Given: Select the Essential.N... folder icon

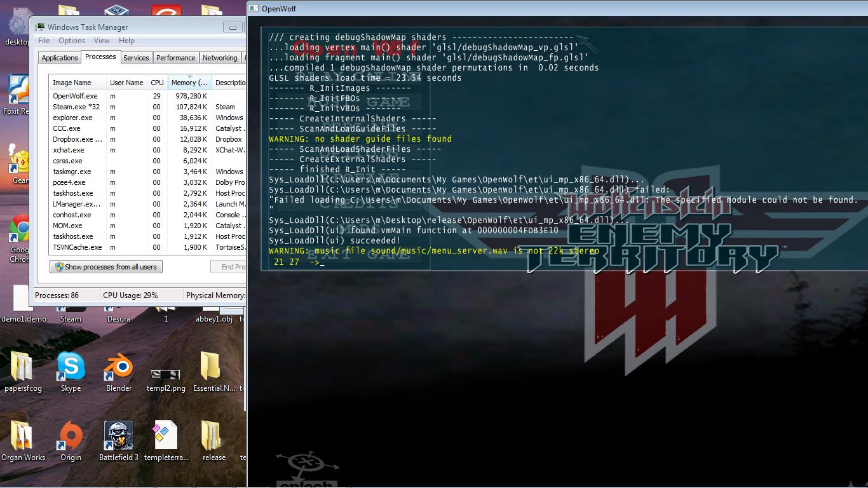Looking at the screenshot, I should (x=214, y=372).
